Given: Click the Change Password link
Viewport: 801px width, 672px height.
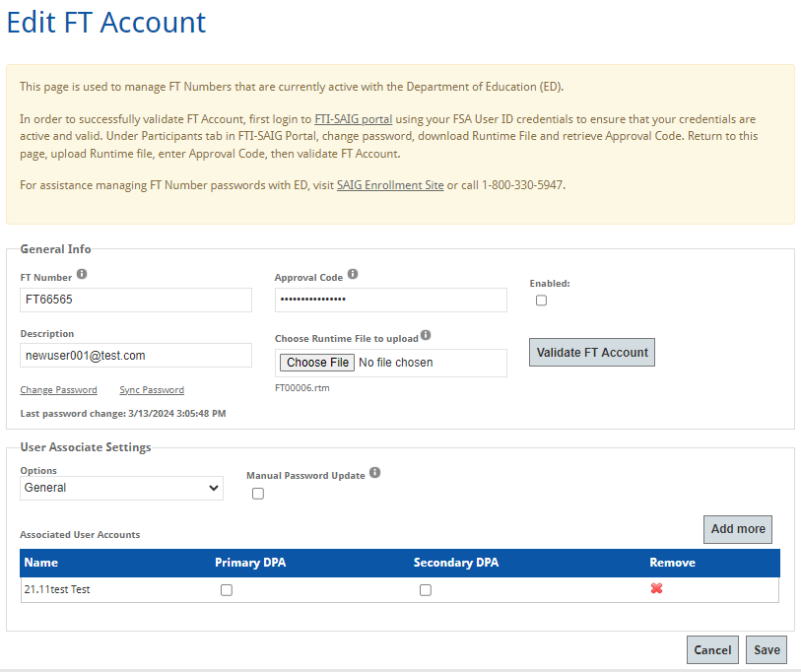Looking at the screenshot, I should pyautogui.click(x=58, y=390).
